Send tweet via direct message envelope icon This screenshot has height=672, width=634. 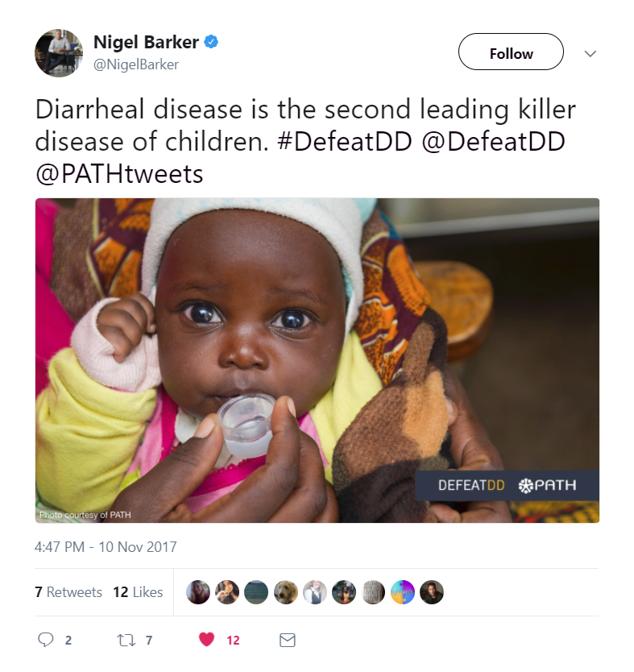(287, 640)
